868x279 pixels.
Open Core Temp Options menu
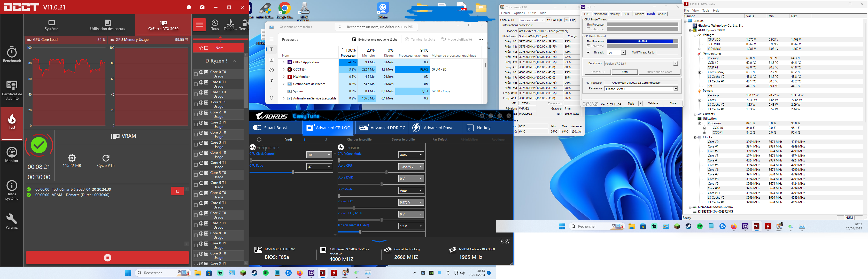(519, 13)
